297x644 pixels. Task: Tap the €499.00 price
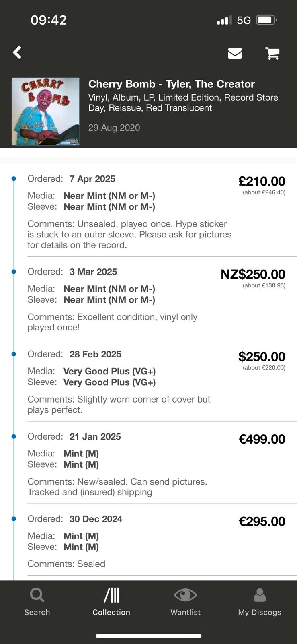pyautogui.click(x=262, y=439)
